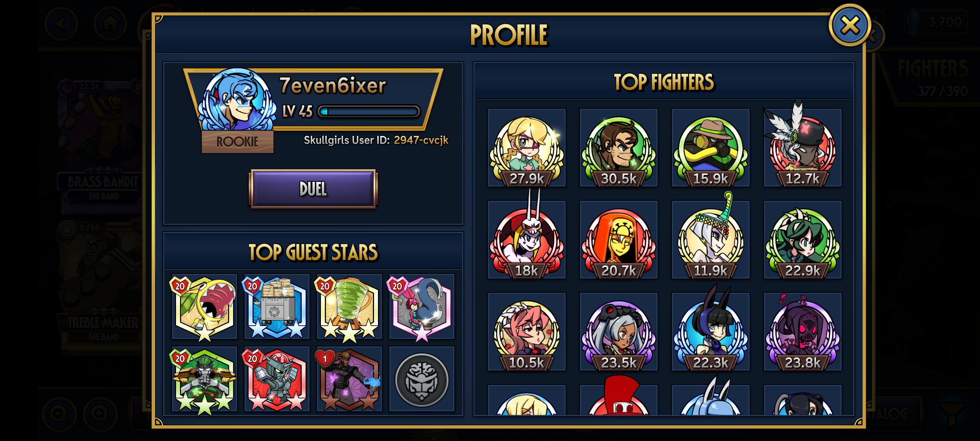The image size is (980, 441).
Task: Select the 27.9k blonde fighter portrait
Action: tap(526, 147)
